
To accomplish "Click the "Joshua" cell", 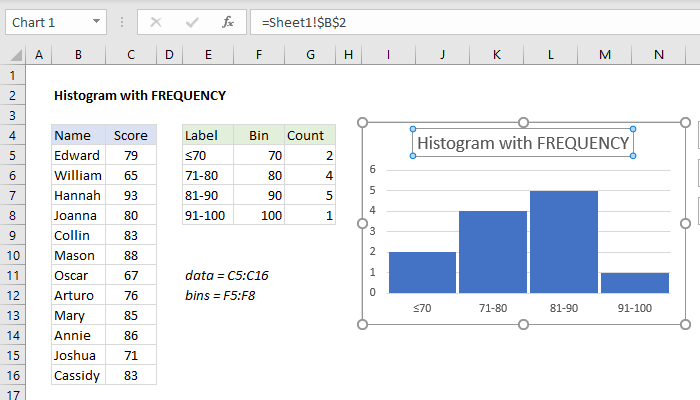I will pyautogui.click(x=79, y=355).
